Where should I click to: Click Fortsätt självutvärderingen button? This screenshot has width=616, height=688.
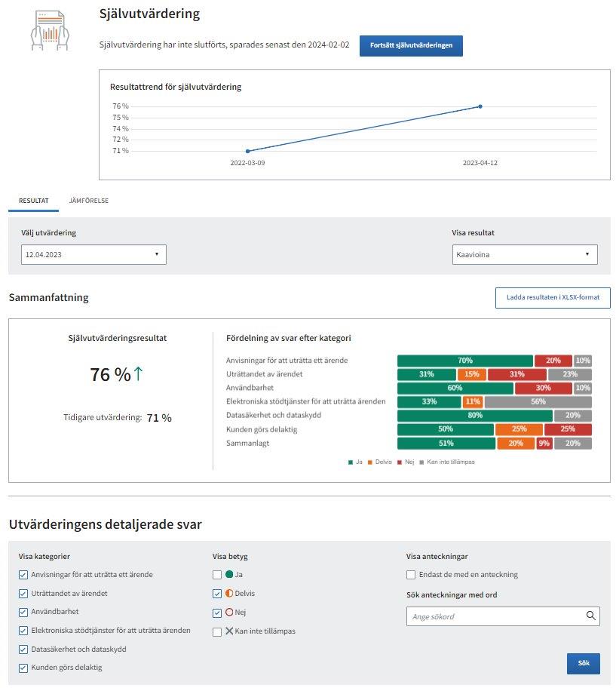pos(411,45)
